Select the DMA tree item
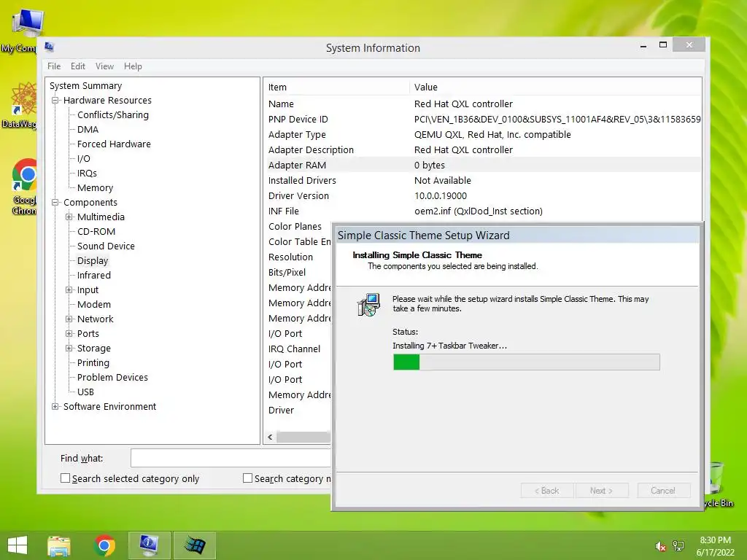Viewport: 747px width, 560px height. coord(88,130)
